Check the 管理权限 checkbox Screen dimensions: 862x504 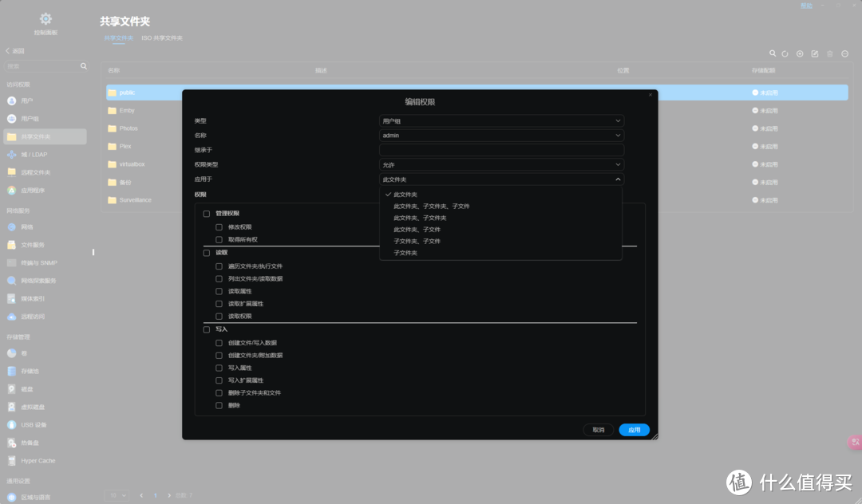pos(207,214)
